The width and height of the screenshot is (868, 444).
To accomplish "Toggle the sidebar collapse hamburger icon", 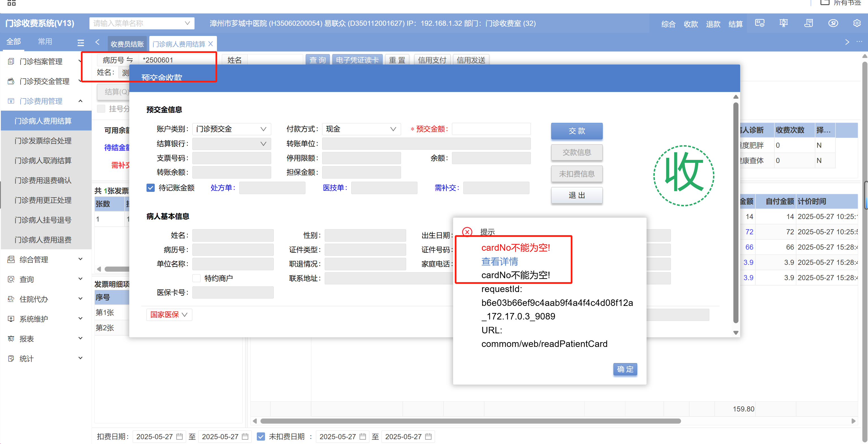I will tap(81, 42).
